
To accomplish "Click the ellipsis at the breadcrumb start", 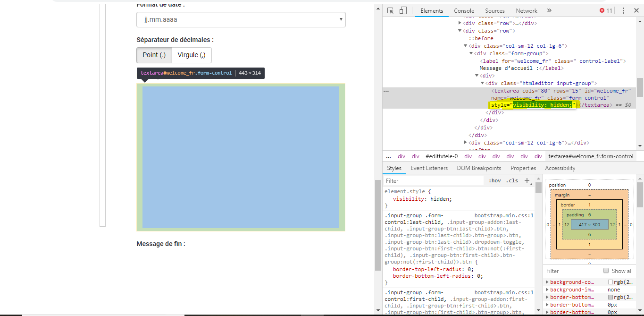I will click(x=388, y=156).
